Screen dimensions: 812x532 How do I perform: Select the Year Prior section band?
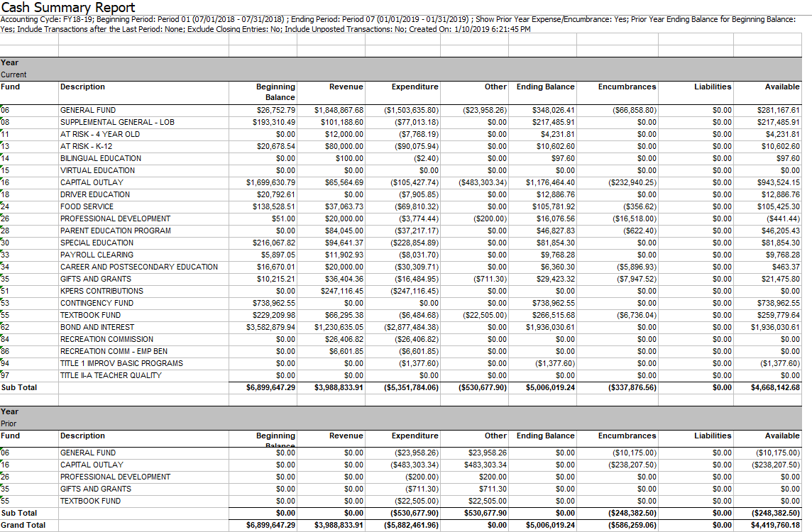pyautogui.click(x=401, y=418)
